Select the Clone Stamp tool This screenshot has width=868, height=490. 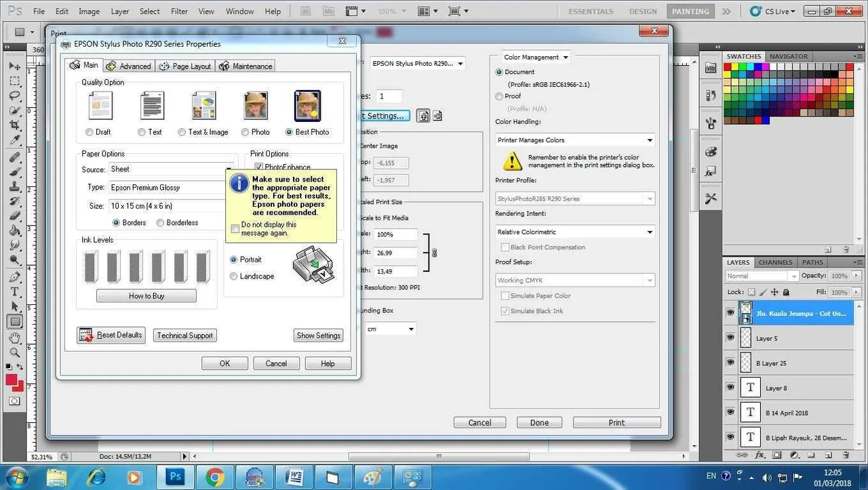pos(14,186)
